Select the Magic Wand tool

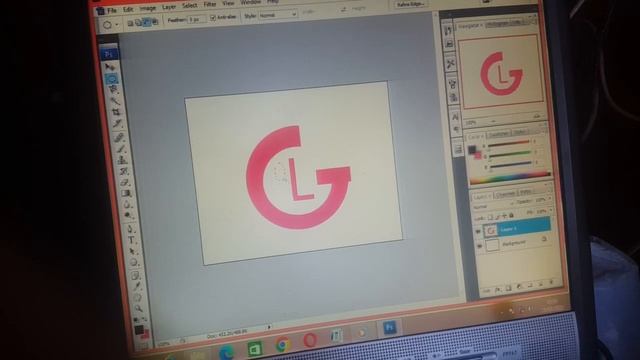pos(115,100)
